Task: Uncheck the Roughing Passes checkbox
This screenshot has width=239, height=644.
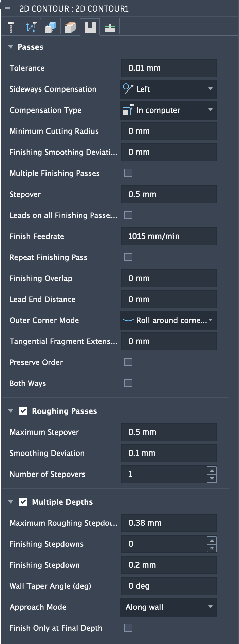Action: pos(23,411)
